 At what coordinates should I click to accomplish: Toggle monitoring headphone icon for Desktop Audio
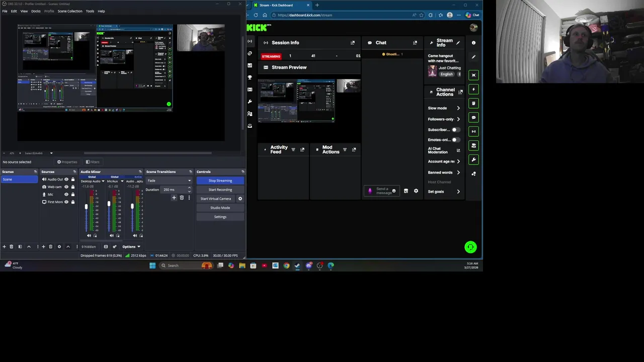[x=95, y=235]
